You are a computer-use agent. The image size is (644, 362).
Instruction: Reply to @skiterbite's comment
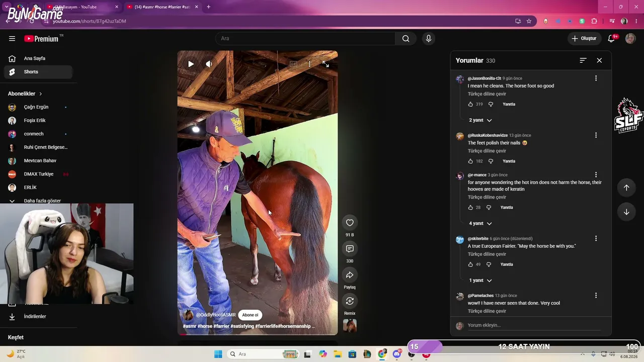click(x=507, y=264)
